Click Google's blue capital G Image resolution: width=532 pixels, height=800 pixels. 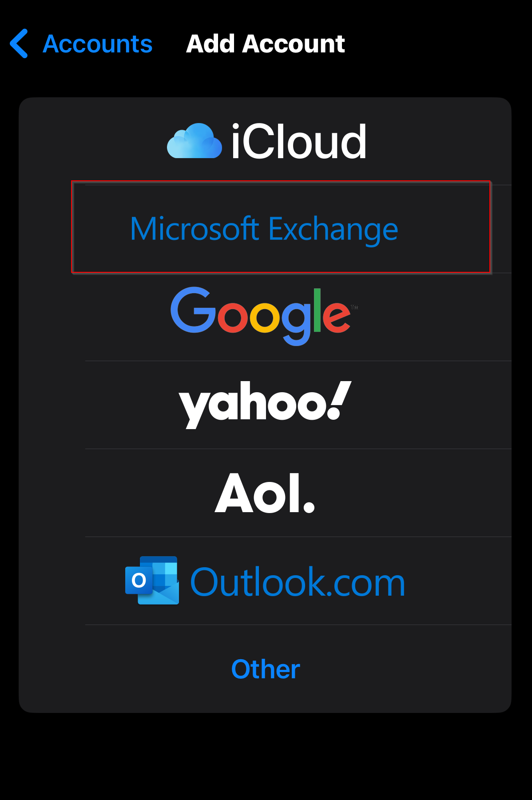[194, 310]
